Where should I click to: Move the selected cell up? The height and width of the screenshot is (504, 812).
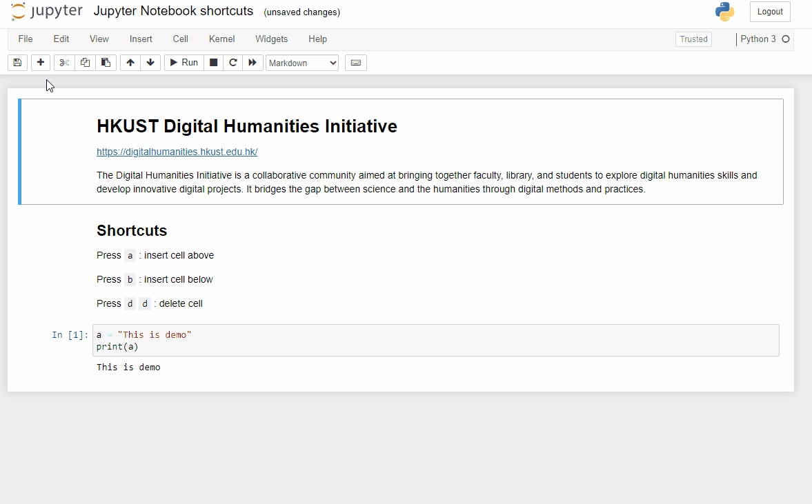[x=130, y=63]
